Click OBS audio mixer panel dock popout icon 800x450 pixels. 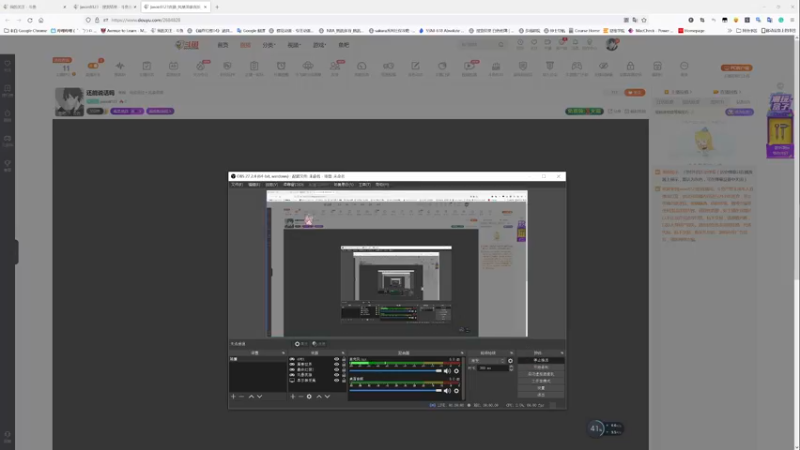[x=462, y=353]
